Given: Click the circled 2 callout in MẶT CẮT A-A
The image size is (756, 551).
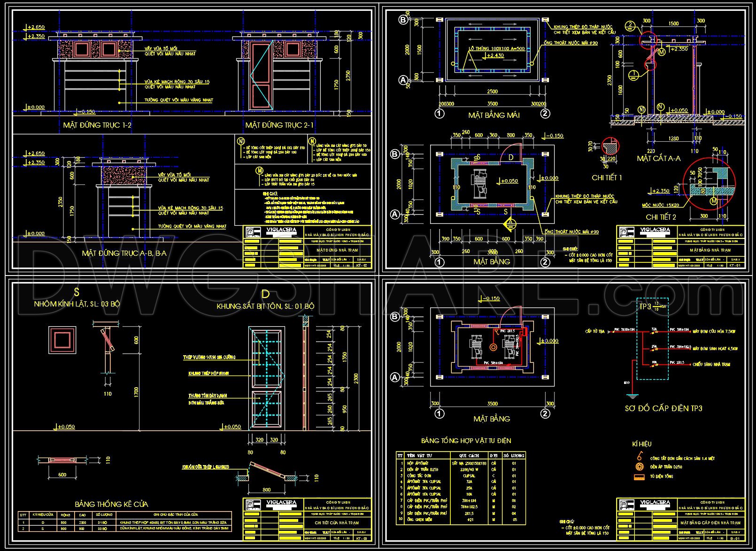Looking at the screenshot, I should coord(631,25).
